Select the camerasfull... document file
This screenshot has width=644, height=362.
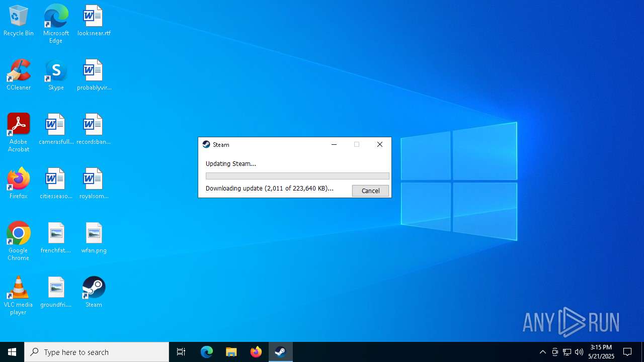click(56, 129)
